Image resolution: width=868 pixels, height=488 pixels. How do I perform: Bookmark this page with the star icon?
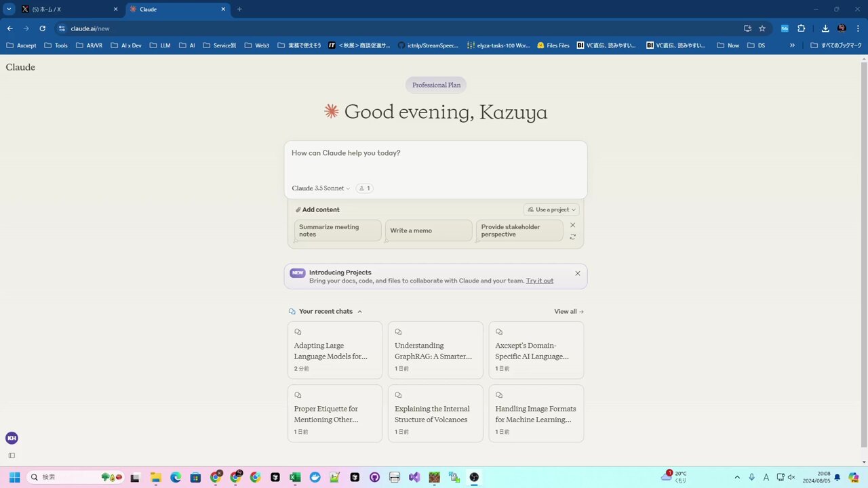click(762, 28)
